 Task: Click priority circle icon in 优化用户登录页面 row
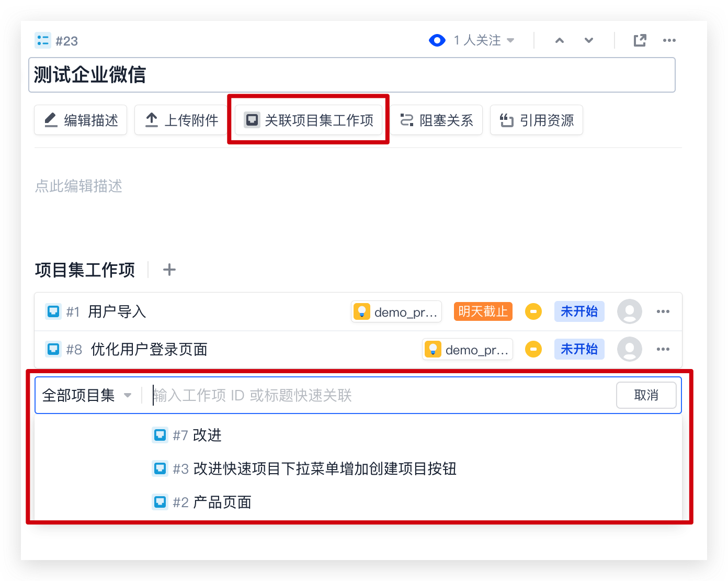tap(533, 349)
